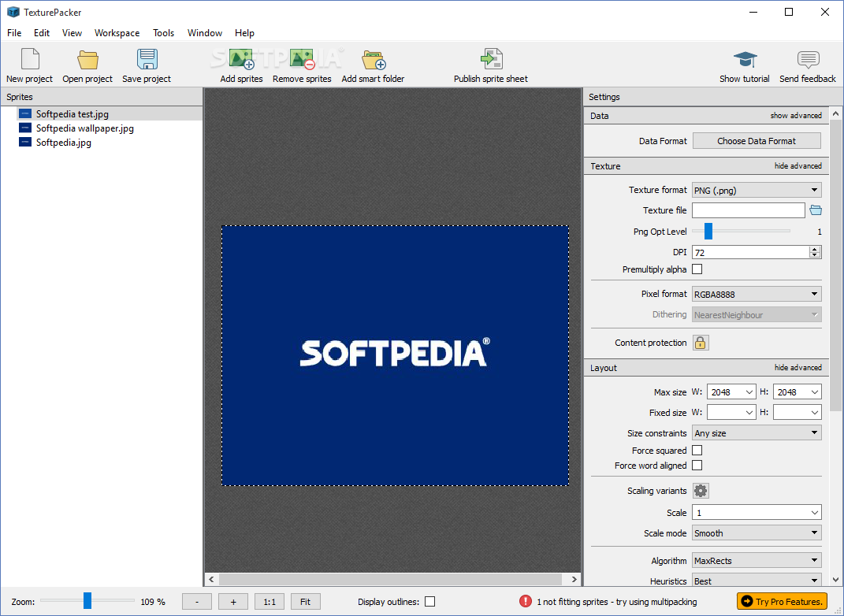Open the Texture format dropdown
844x616 pixels.
tap(757, 190)
